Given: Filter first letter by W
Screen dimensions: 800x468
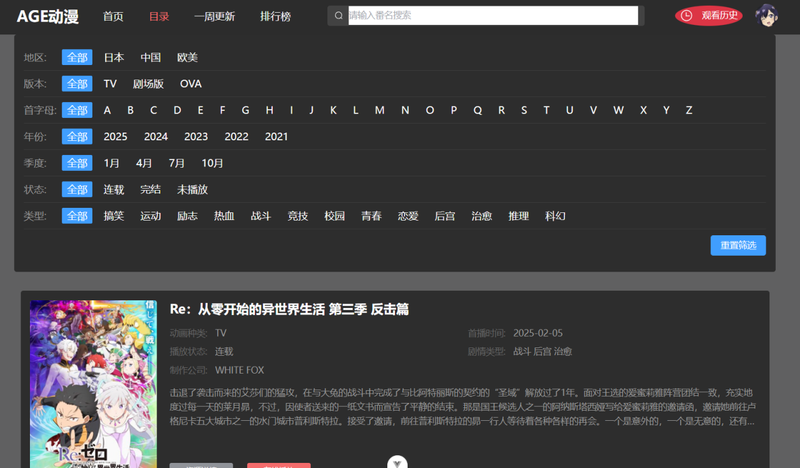Looking at the screenshot, I should pos(618,110).
